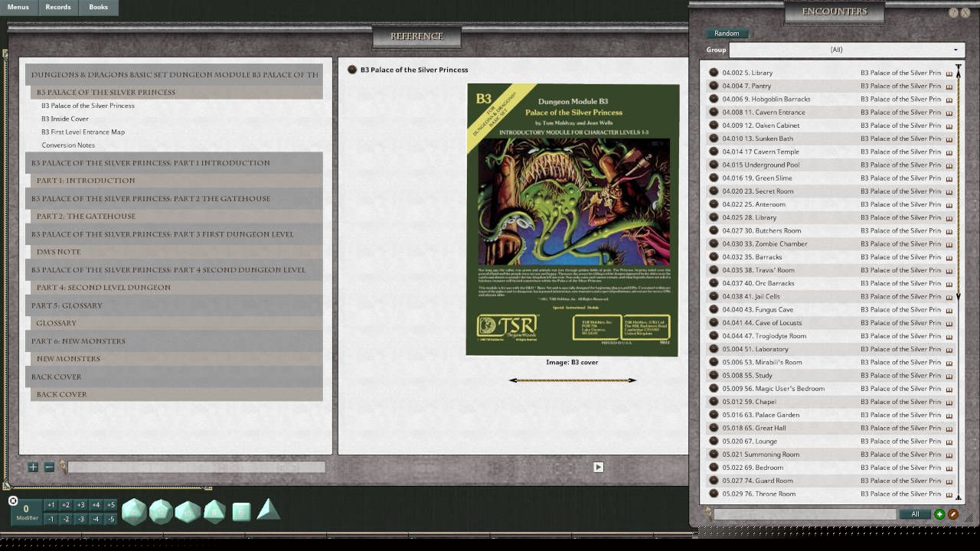Subtract -3 from the modifier

tap(80, 519)
